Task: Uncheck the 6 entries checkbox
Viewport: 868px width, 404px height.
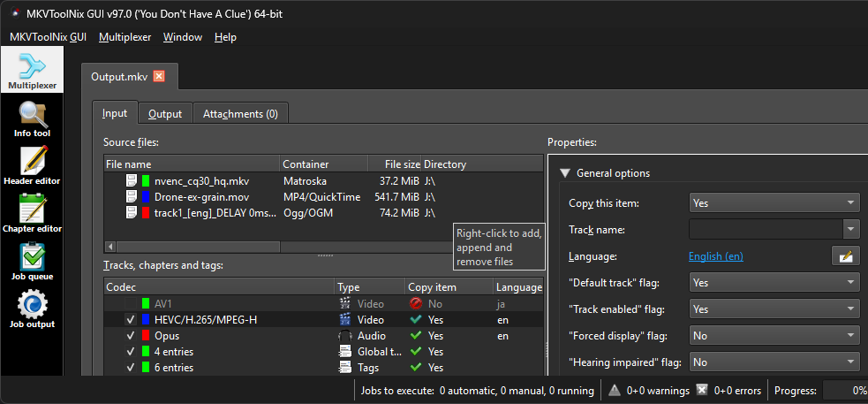Action: (131, 368)
